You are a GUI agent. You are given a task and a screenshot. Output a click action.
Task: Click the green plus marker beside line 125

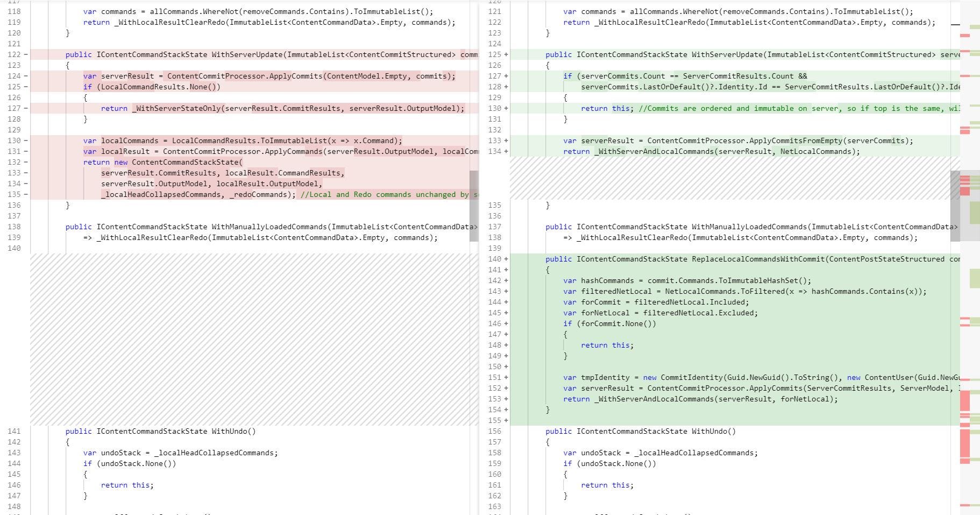tap(506, 54)
